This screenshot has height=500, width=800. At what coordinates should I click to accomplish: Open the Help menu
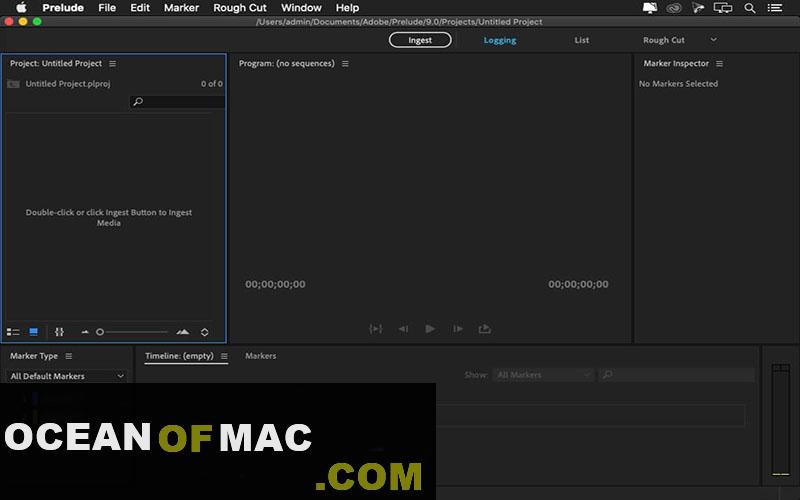coord(347,8)
